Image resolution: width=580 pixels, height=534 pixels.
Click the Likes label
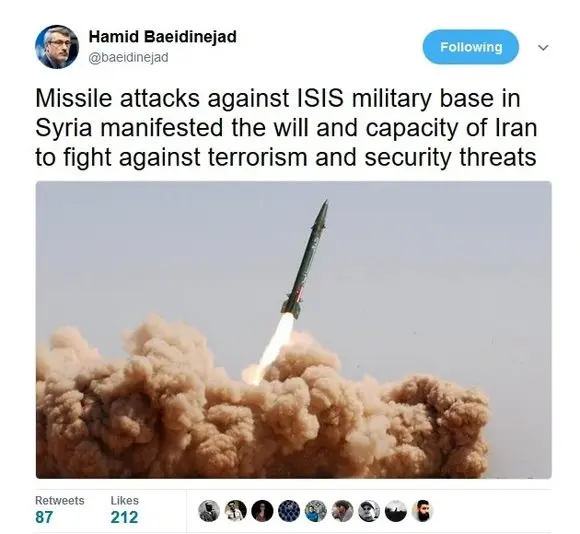[125, 500]
